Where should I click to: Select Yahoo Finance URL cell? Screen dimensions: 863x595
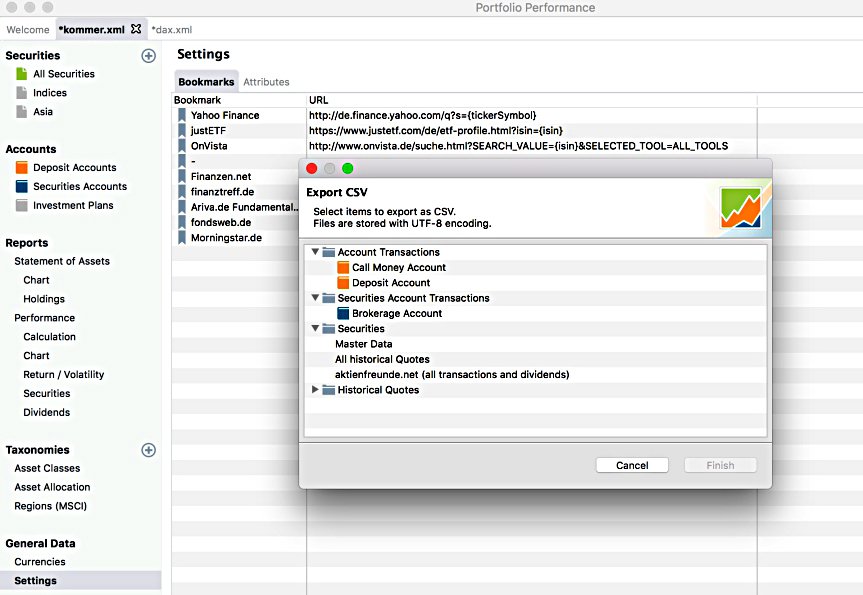click(x=532, y=115)
